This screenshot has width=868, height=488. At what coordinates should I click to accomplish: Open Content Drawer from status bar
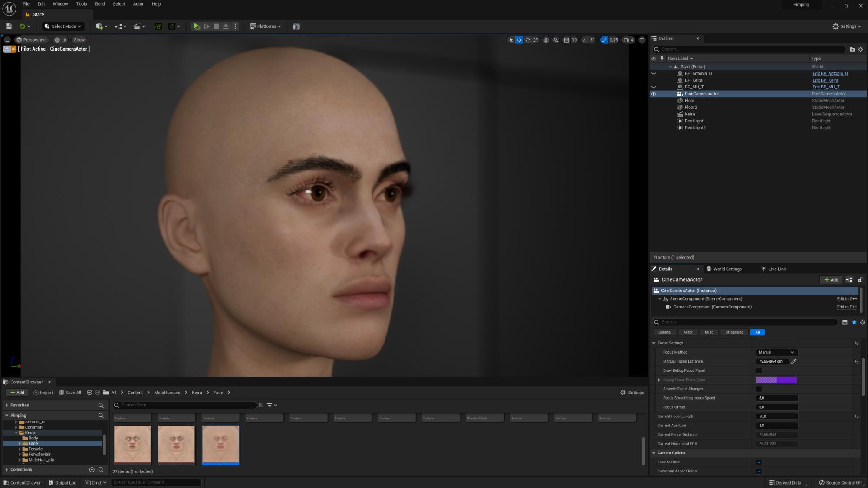click(22, 483)
